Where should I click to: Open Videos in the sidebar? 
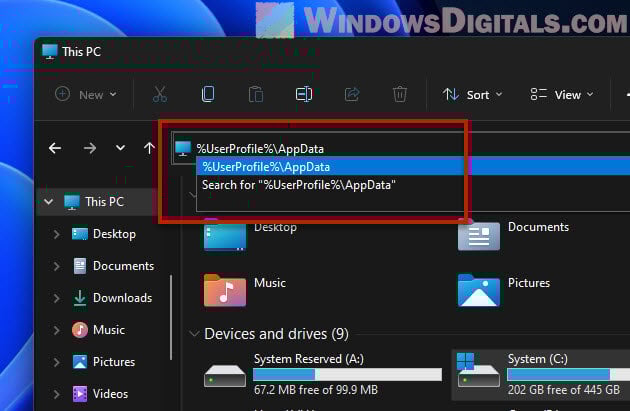(100, 394)
